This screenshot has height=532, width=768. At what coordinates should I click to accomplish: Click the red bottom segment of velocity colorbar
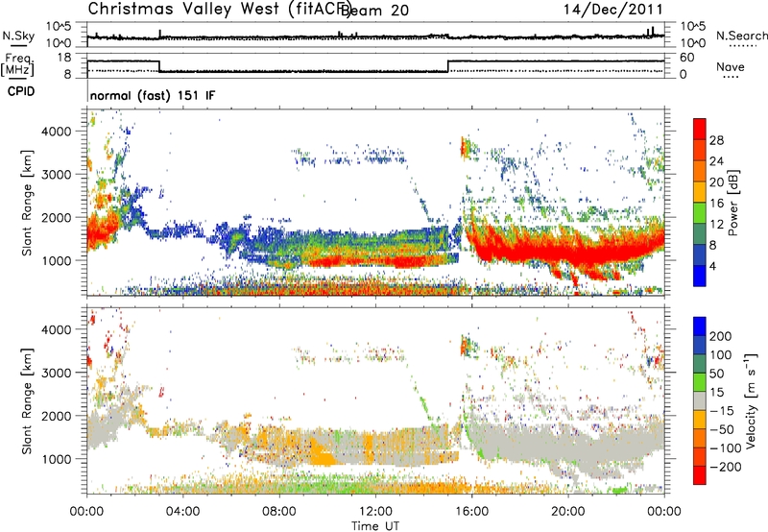700,475
